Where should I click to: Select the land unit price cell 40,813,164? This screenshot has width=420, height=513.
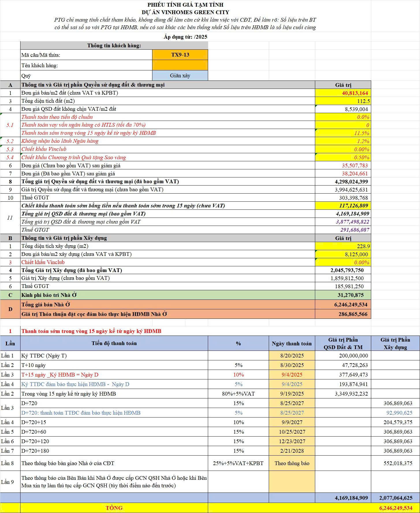[x=343, y=93]
